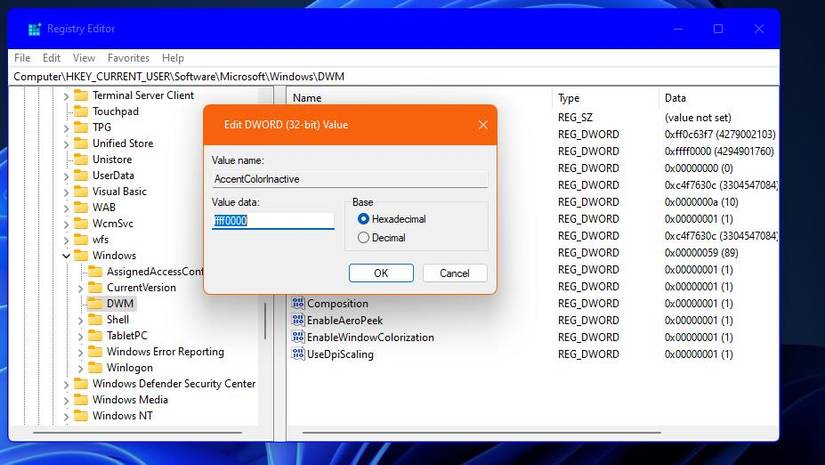Image resolution: width=825 pixels, height=465 pixels.
Task: Click the UseDpiScaling DWORD value icon
Action: click(x=298, y=353)
